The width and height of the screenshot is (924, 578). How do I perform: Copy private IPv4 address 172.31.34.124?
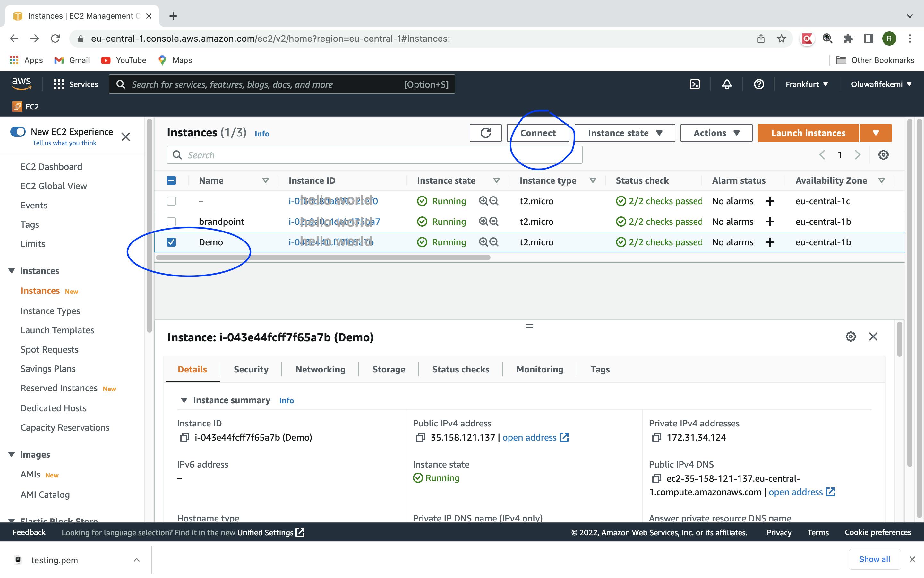click(x=656, y=437)
